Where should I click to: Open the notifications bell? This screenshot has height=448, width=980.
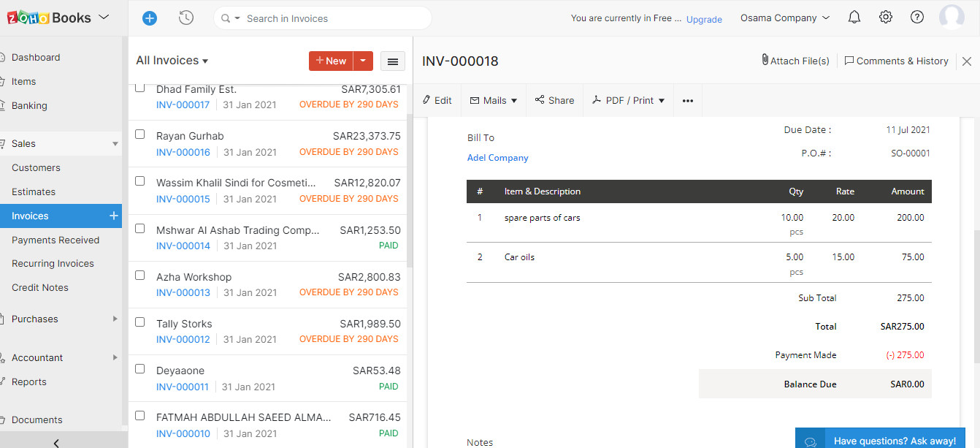[854, 18]
